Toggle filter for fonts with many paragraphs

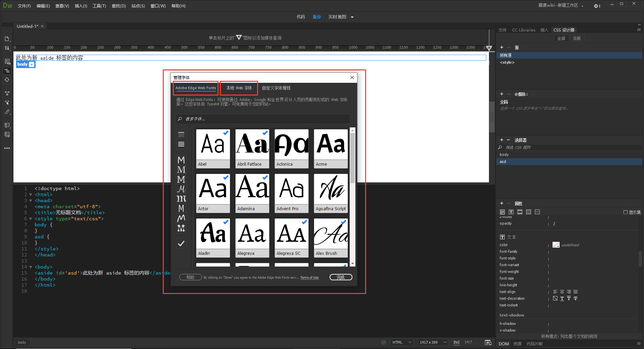coord(181,144)
